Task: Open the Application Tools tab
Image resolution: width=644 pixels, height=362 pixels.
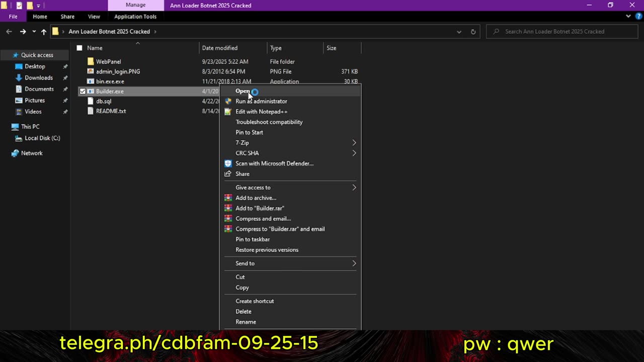Action: pyautogui.click(x=135, y=17)
